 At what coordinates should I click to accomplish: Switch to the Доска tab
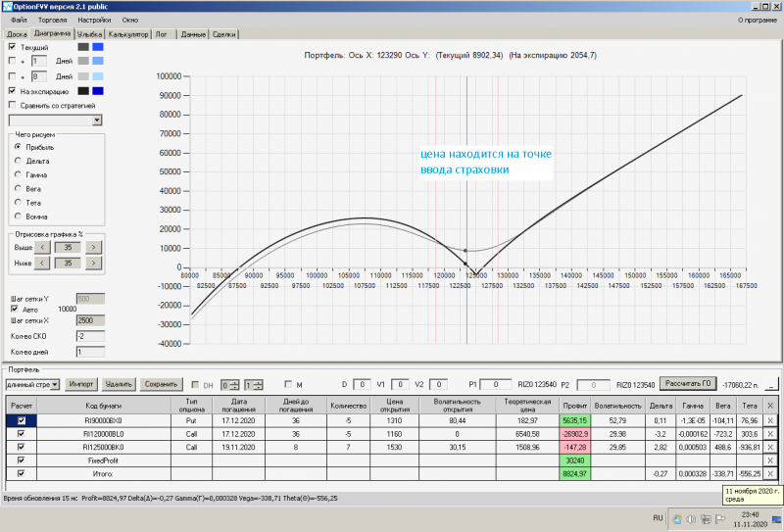click(x=17, y=34)
